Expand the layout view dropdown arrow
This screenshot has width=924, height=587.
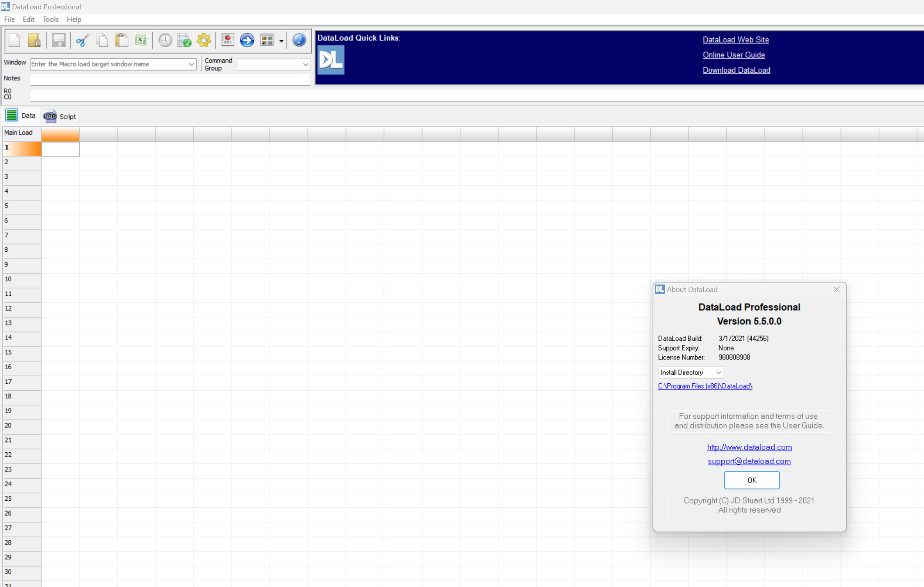click(x=281, y=41)
